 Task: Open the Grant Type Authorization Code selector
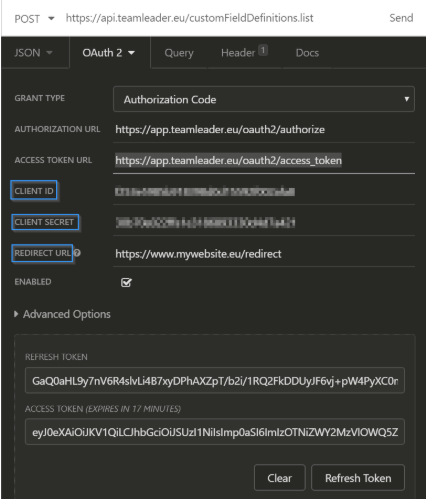pyautogui.click(x=264, y=99)
